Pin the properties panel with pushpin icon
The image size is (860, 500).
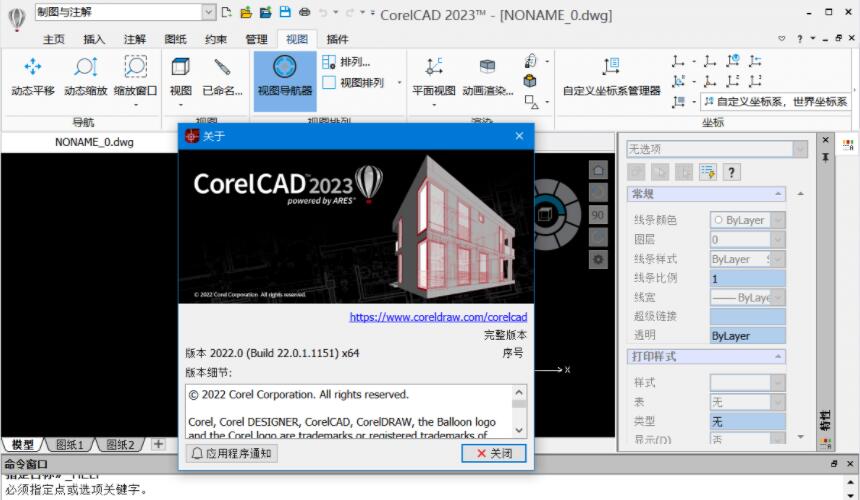(825, 158)
